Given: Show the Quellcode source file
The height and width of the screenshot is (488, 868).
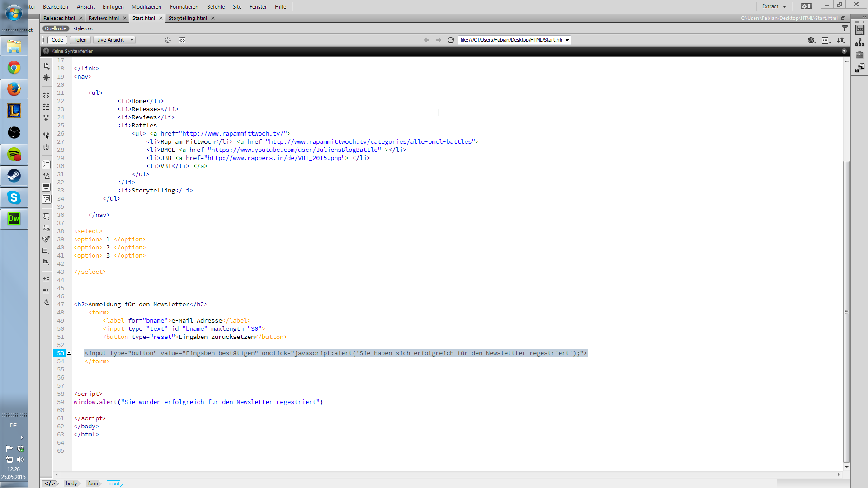Looking at the screenshot, I should coord(56,28).
